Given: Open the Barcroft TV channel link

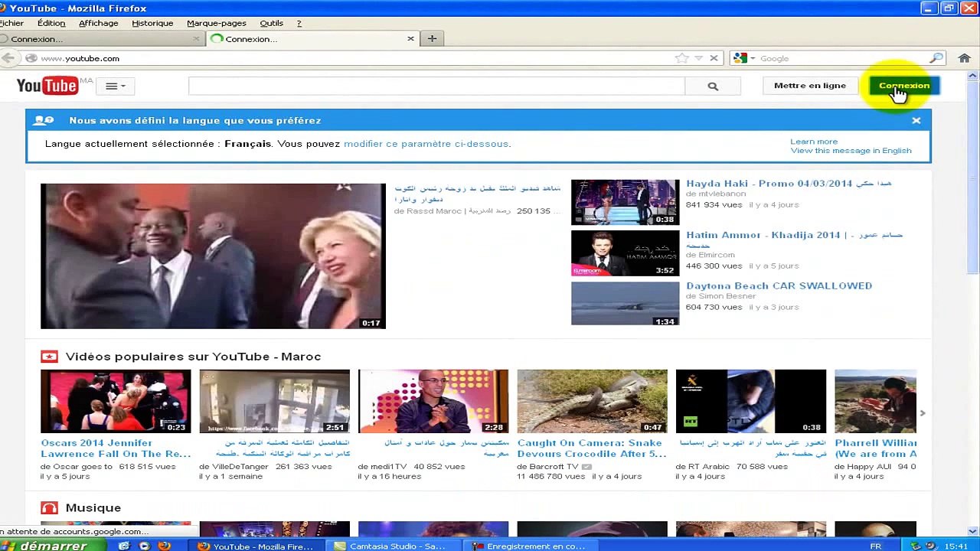Looking at the screenshot, I should (553, 467).
